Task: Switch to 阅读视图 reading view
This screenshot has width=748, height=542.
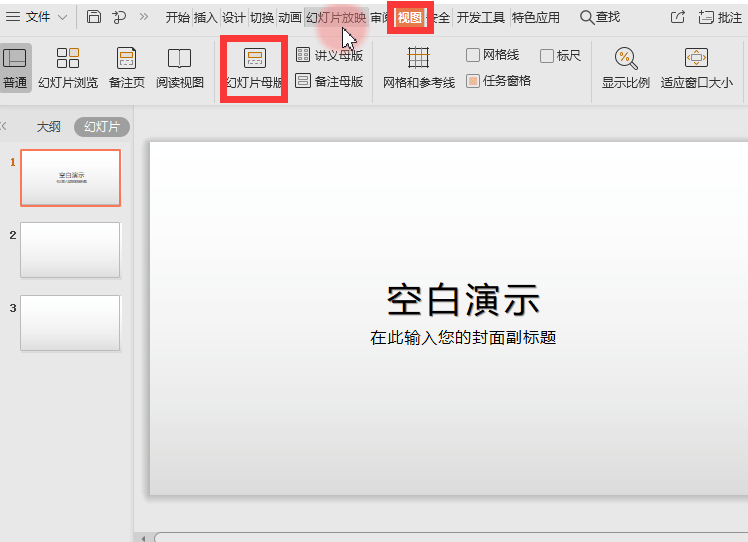Action: click(x=180, y=68)
